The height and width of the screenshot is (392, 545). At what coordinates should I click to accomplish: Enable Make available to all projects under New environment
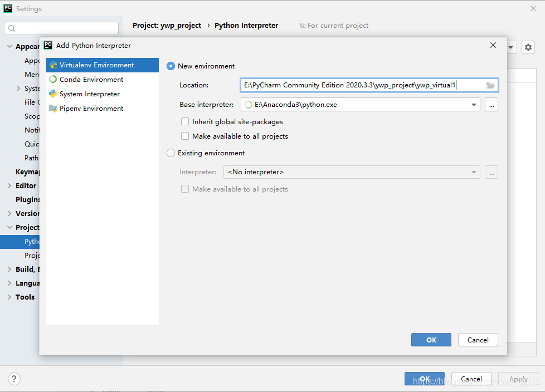point(185,136)
